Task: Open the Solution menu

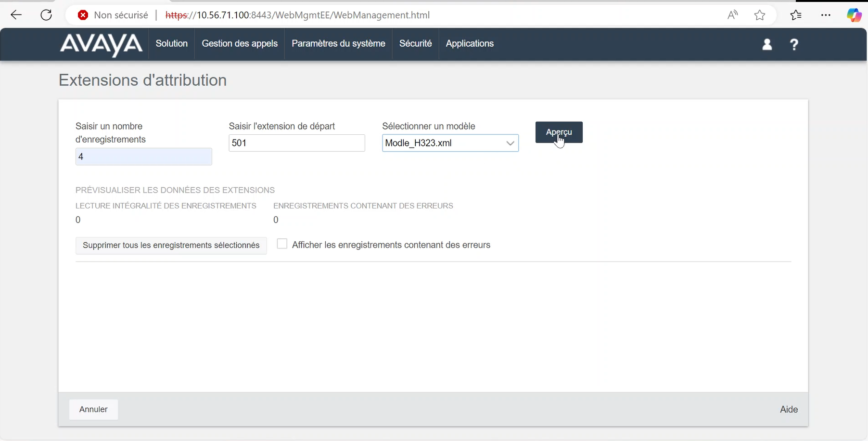Action: (171, 43)
